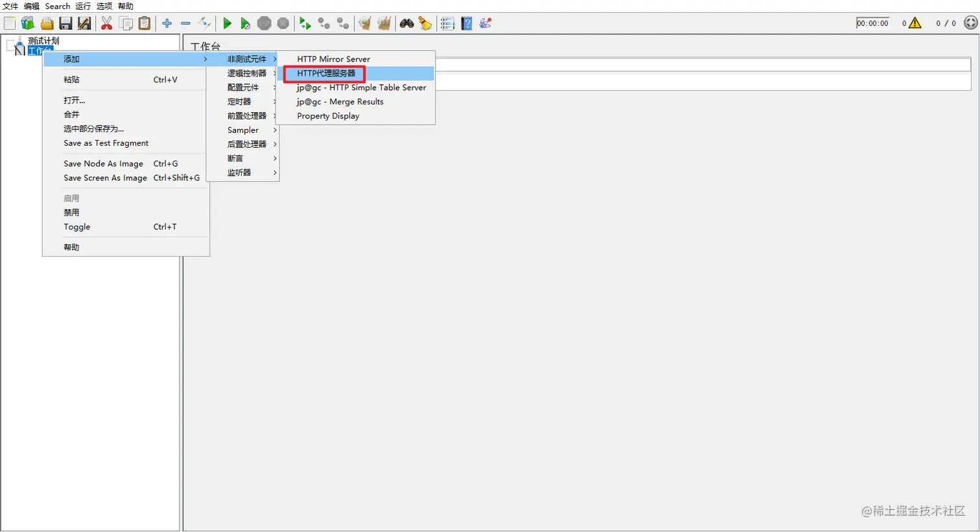980x532 pixels.
Task: Click the Remote Shutdown All icon
Action: (x=343, y=23)
